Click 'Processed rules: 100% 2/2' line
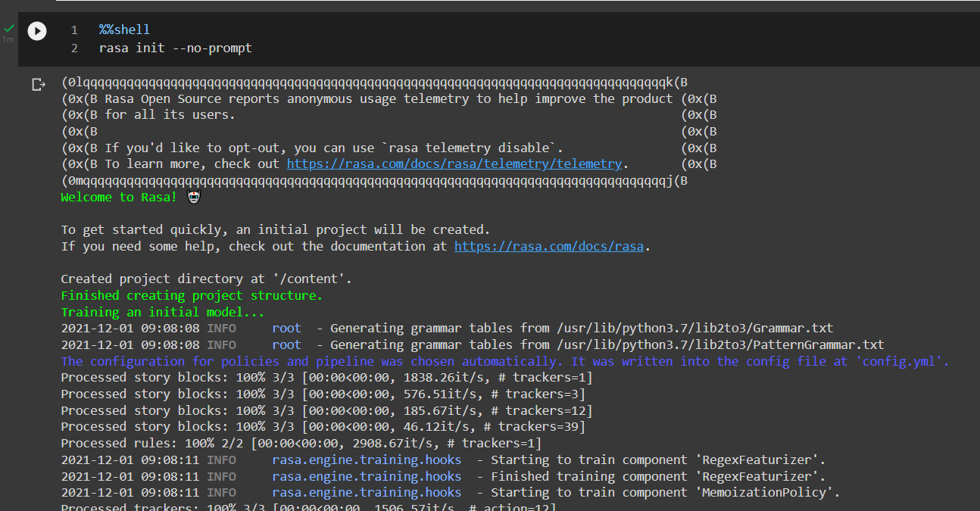The width and height of the screenshot is (980, 511). click(x=301, y=443)
